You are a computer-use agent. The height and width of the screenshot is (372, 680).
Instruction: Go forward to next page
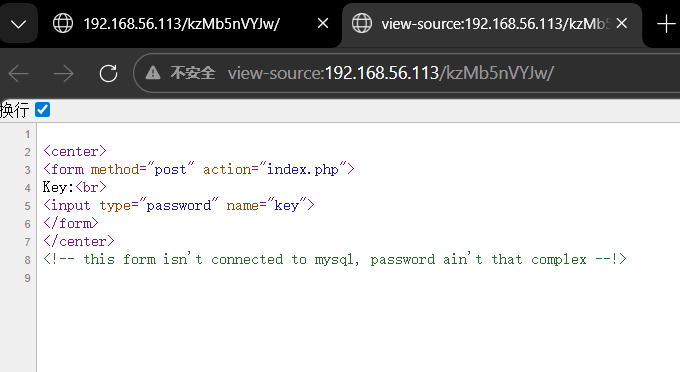(63, 73)
